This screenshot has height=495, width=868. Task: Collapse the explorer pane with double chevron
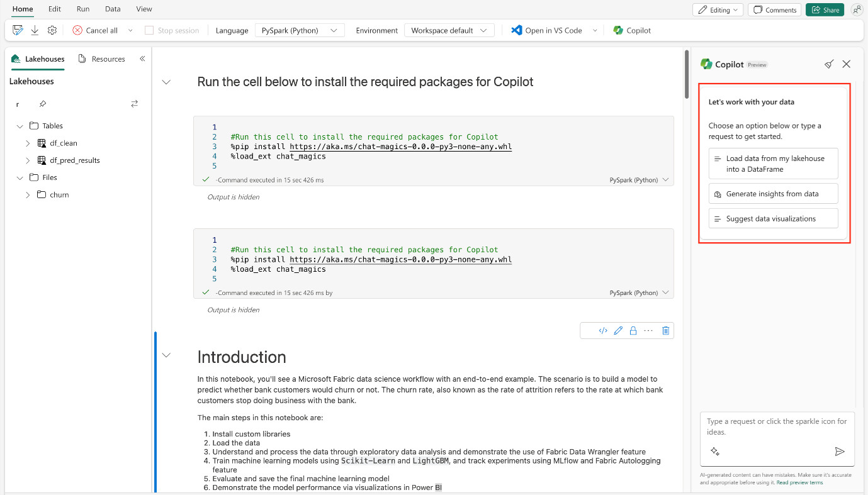(142, 58)
